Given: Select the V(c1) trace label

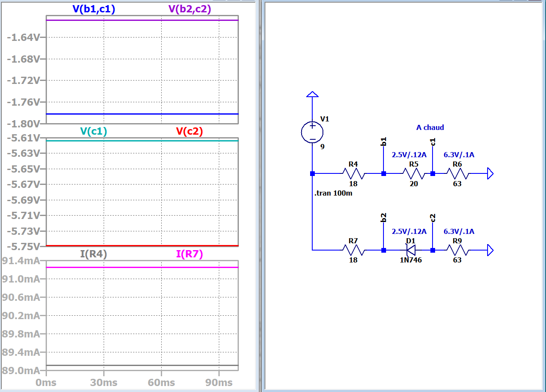Looking at the screenshot, I should pyautogui.click(x=93, y=132).
